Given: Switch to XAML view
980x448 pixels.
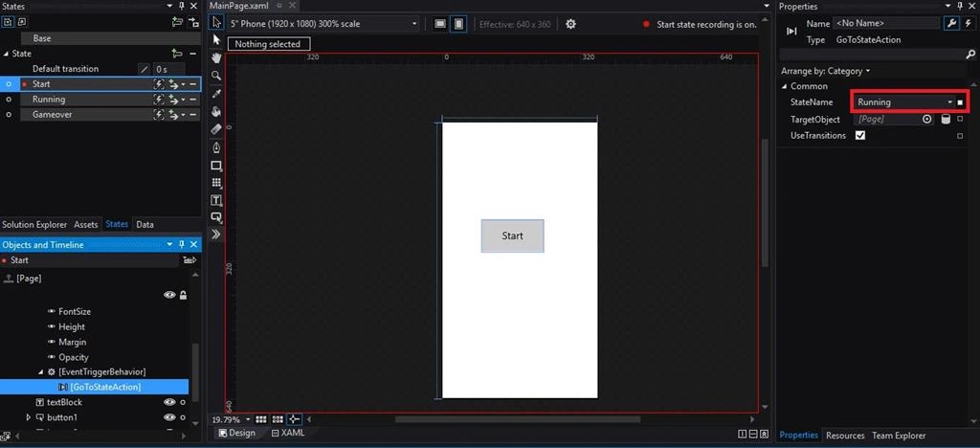Looking at the screenshot, I should (x=287, y=433).
